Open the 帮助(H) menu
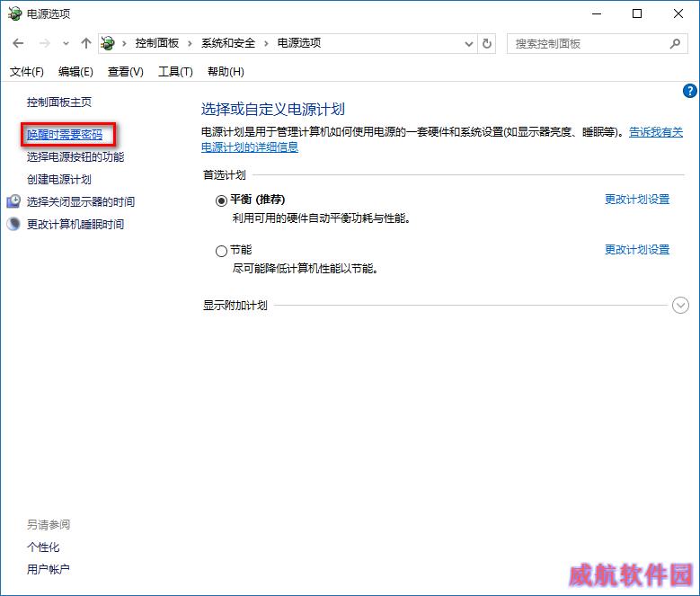The height and width of the screenshot is (596, 700). click(x=226, y=71)
